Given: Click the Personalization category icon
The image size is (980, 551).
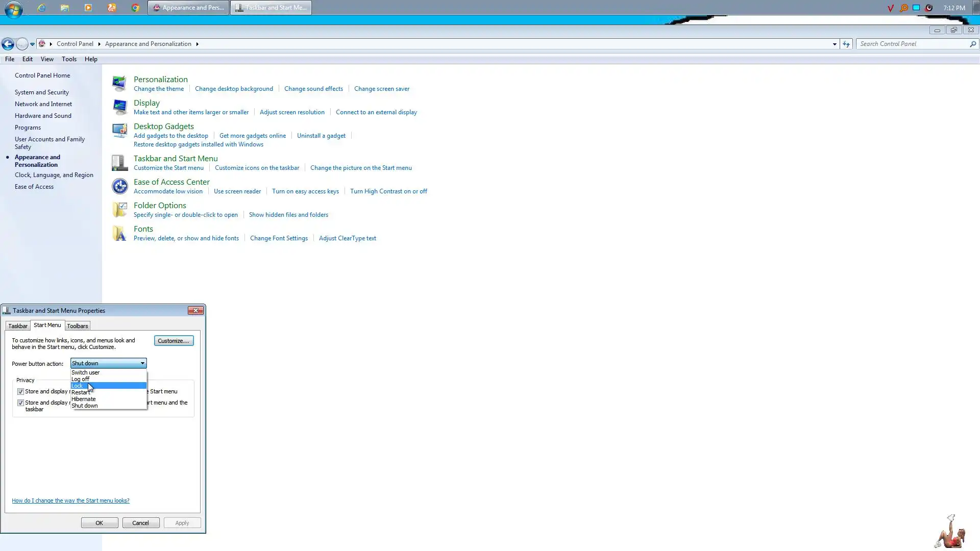Looking at the screenshot, I should (119, 83).
